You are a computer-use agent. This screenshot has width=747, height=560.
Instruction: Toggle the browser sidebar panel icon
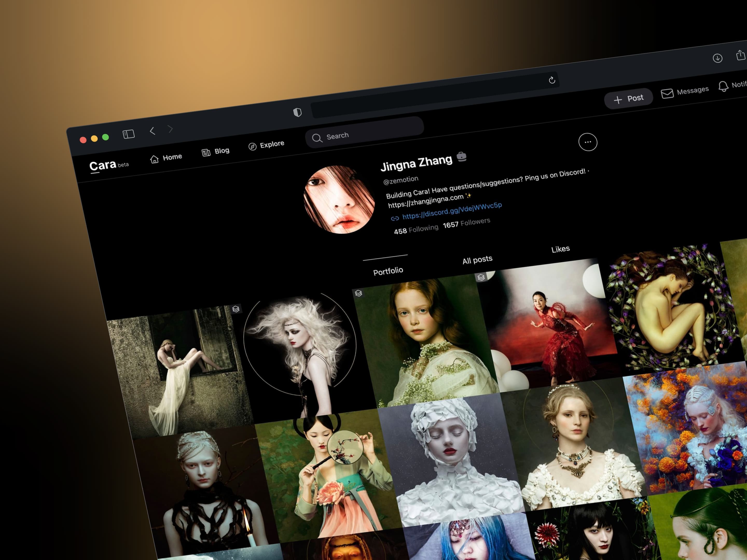point(128,134)
